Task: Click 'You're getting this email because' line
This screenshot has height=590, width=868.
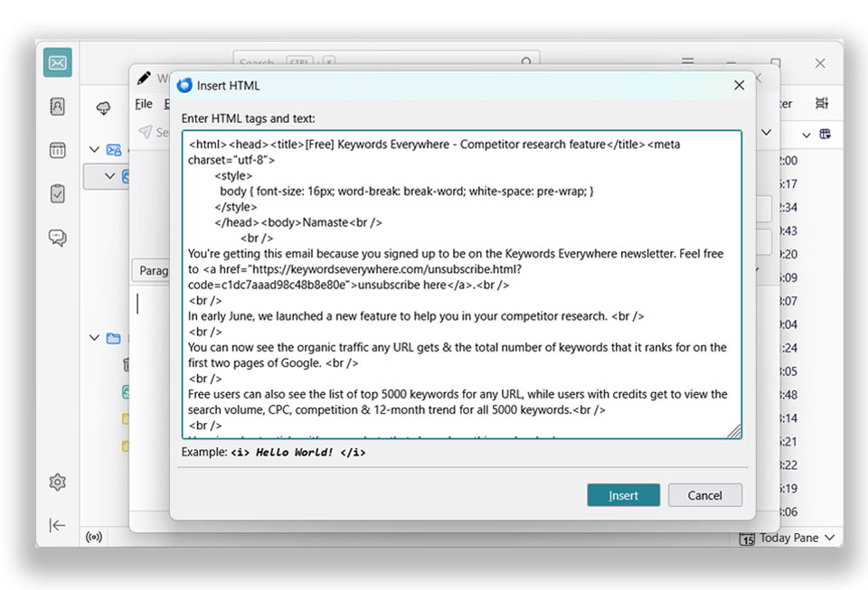Action: click(456, 254)
